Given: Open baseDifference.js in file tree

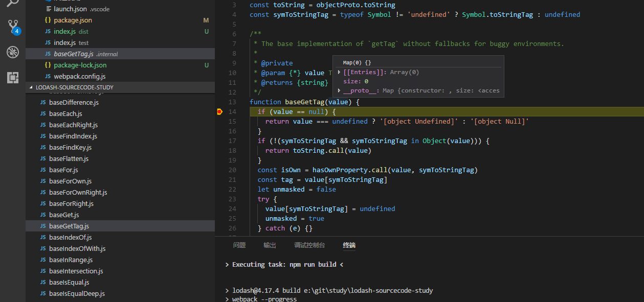Looking at the screenshot, I should pyautogui.click(x=120, y=102).
